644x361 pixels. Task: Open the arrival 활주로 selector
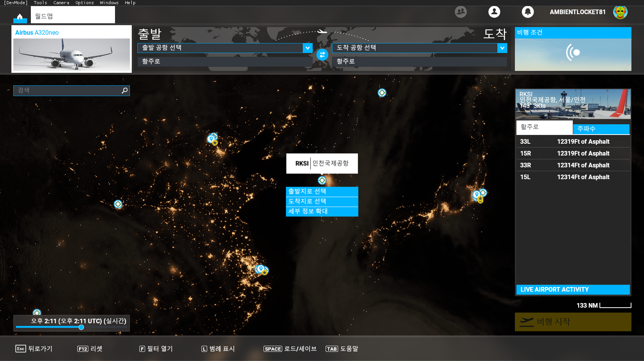(420, 61)
